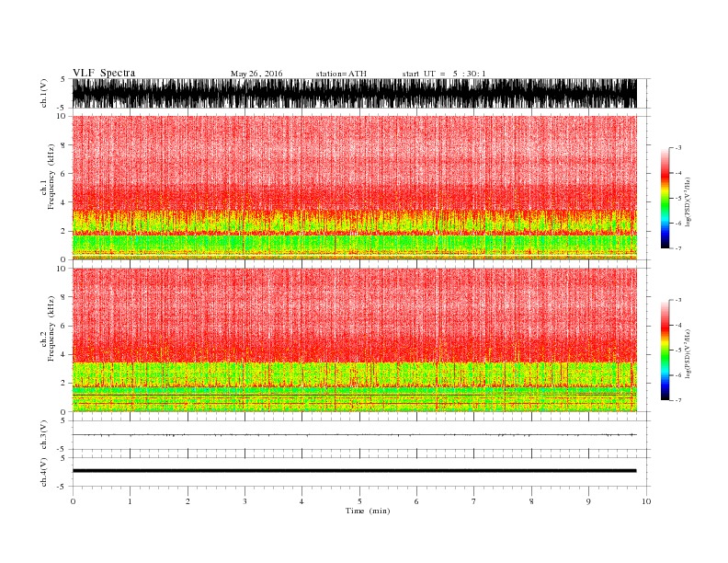This screenshot has width=728, height=563.
Task: Click the "Time (min)" axis label
Action: (368, 511)
